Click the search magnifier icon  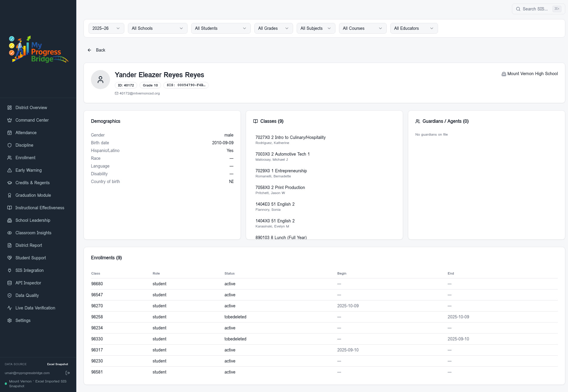pos(518,9)
